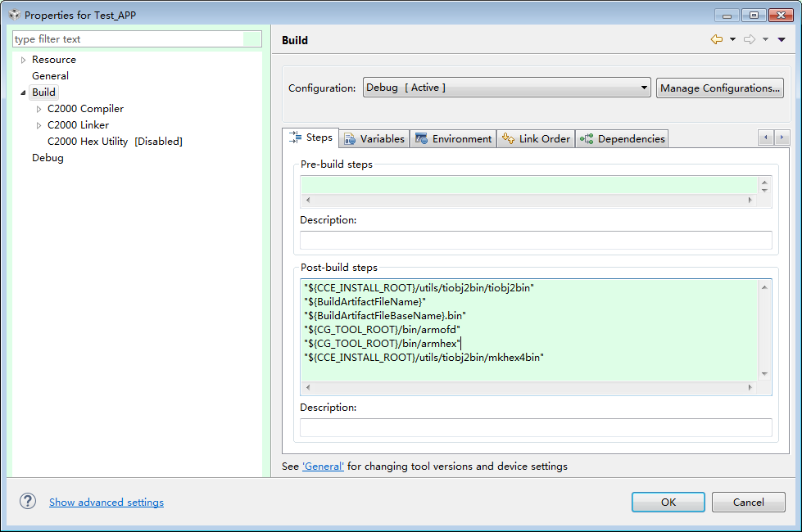
Task: Open the Configuration dropdown
Action: coord(506,88)
